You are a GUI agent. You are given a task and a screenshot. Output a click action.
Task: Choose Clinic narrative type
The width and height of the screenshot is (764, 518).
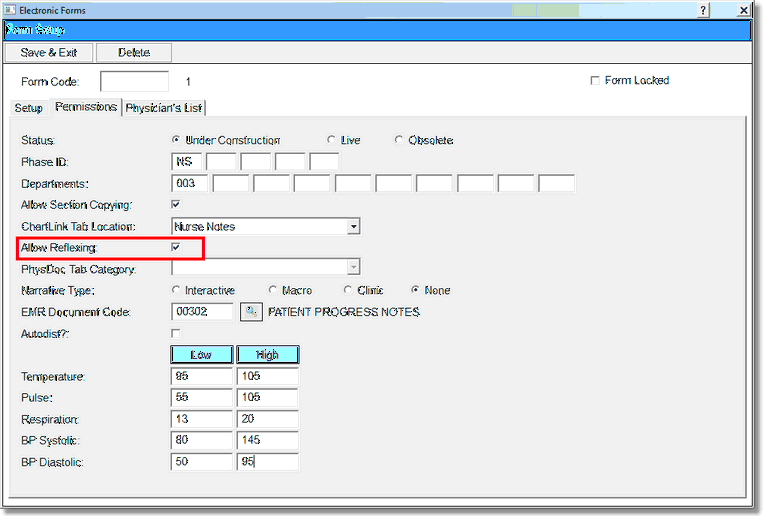[x=347, y=290]
